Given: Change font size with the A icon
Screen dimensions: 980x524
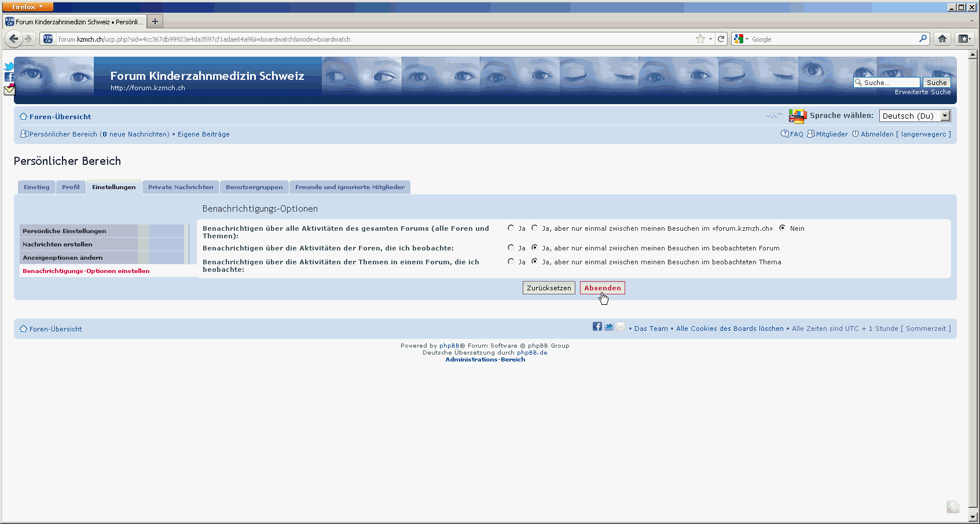Looking at the screenshot, I should [773, 115].
